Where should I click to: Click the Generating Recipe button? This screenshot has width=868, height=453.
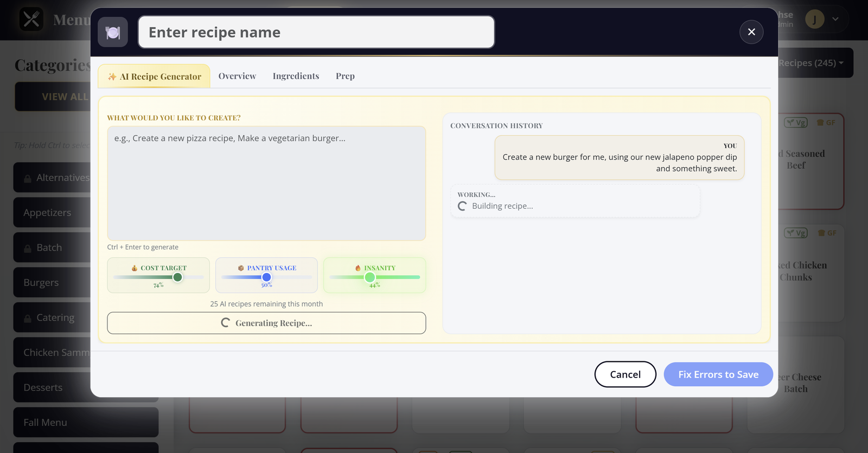266,323
